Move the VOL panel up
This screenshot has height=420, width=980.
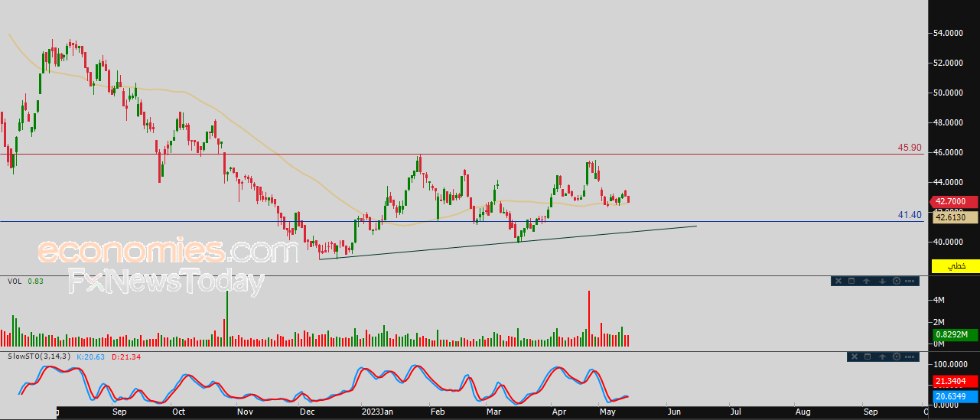point(866,281)
